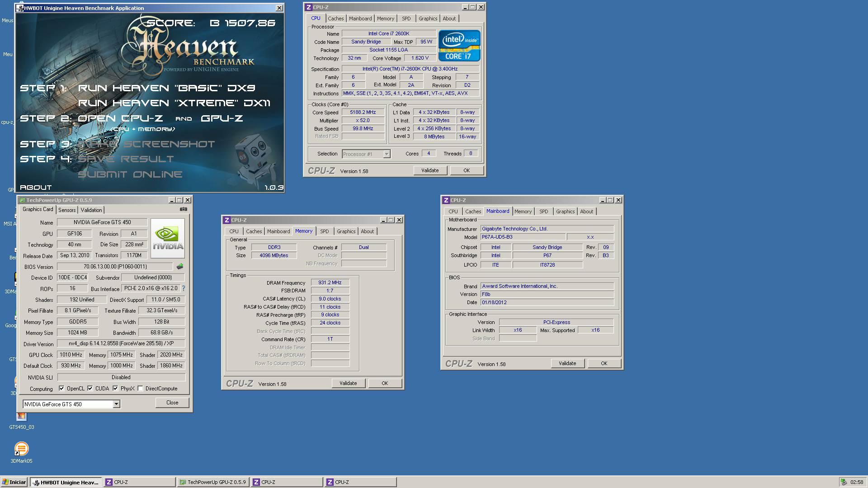The height and width of the screenshot is (488, 868).
Task: Open CPU tab in Memory CPU-Z window
Action: pos(234,231)
